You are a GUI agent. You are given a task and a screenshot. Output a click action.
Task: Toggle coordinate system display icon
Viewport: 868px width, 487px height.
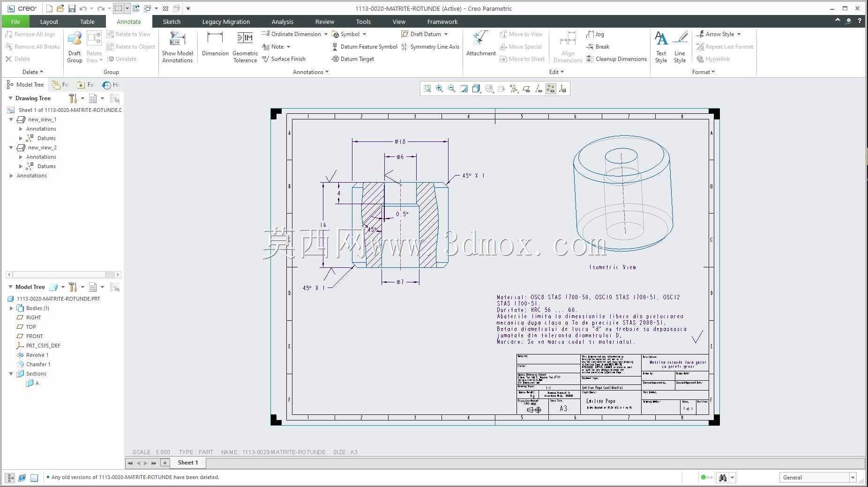pos(563,89)
